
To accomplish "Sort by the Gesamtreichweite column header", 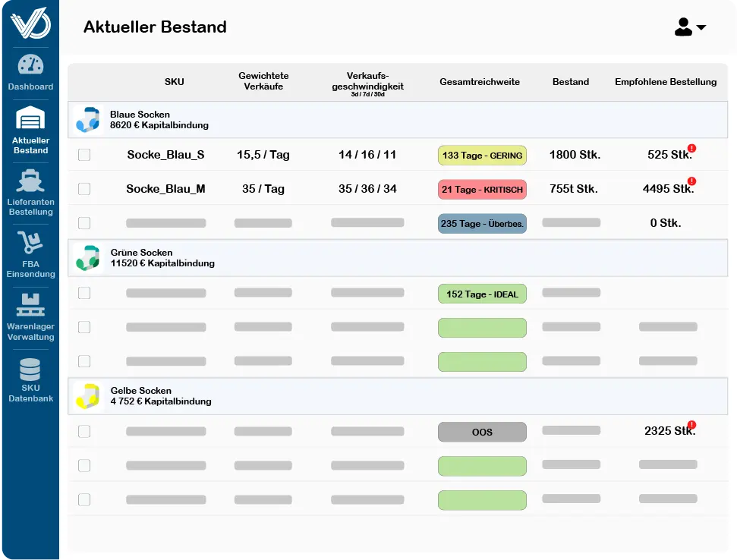I will point(480,82).
